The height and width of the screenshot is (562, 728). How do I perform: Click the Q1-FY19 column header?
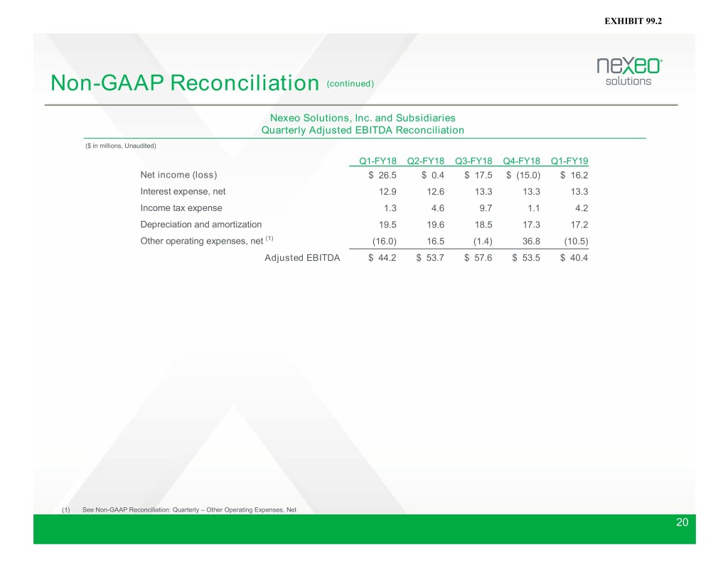[569, 161]
